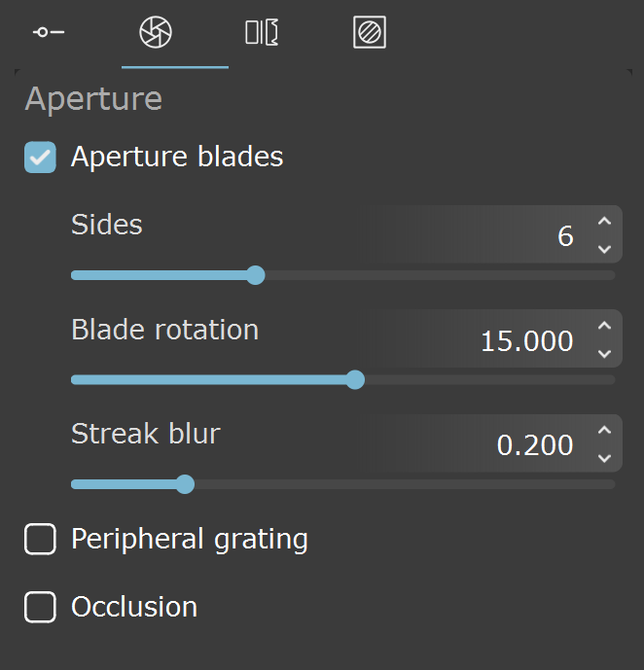Enable the Peripheral grating checkbox

[40, 539]
